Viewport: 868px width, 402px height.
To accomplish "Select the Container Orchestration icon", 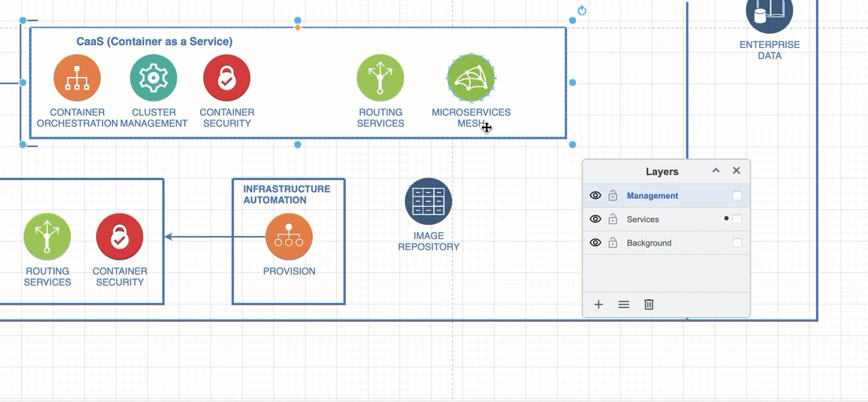I will (77, 78).
